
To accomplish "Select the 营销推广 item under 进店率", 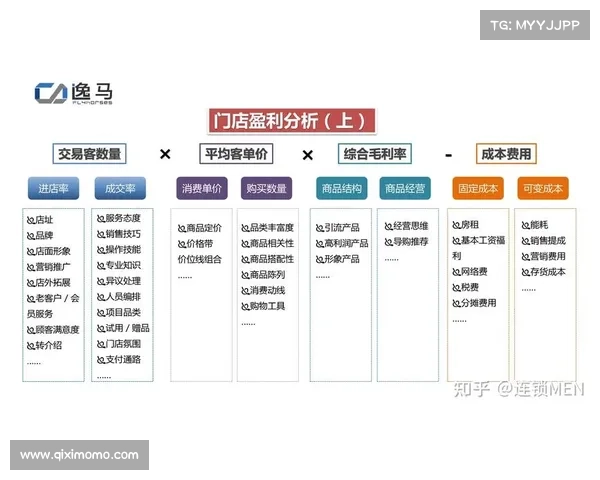I will [x=49, y=267].
